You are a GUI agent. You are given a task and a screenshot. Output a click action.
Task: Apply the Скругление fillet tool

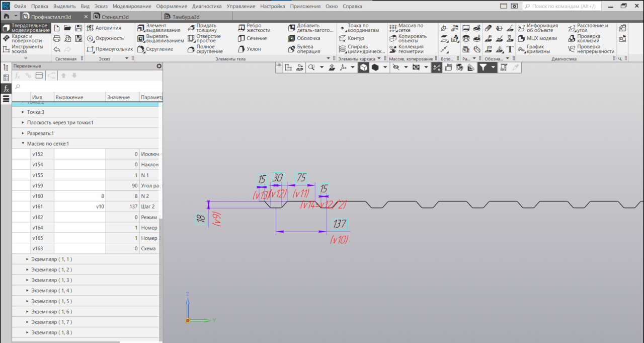[x=155, y=49]
